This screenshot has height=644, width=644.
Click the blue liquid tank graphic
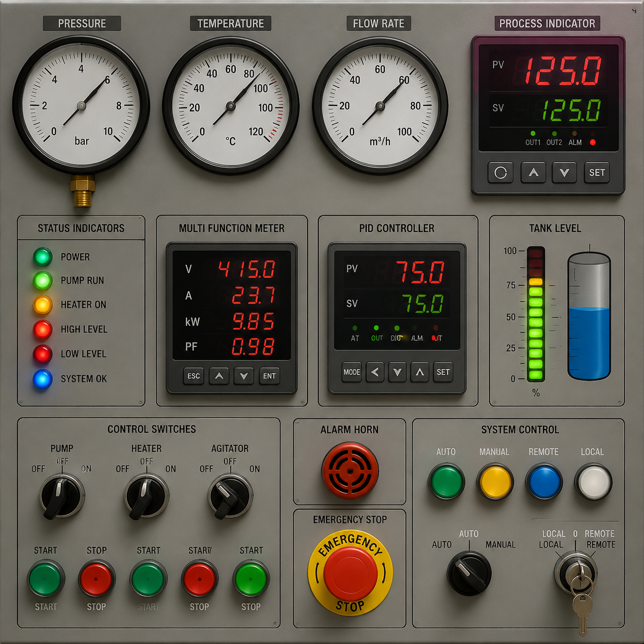(589, 316)
